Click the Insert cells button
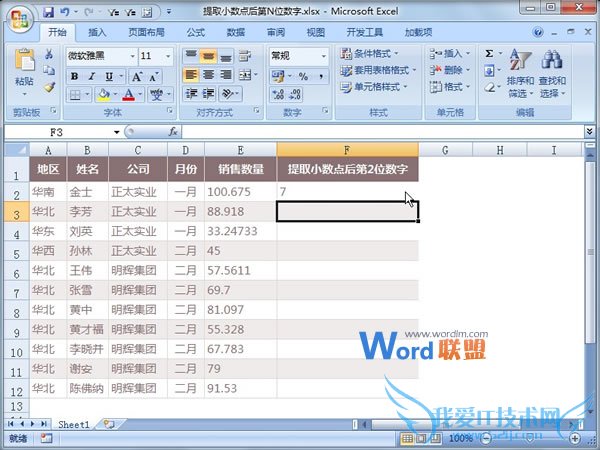The width and height of the screenshot is (600, 450). (449, 54)
